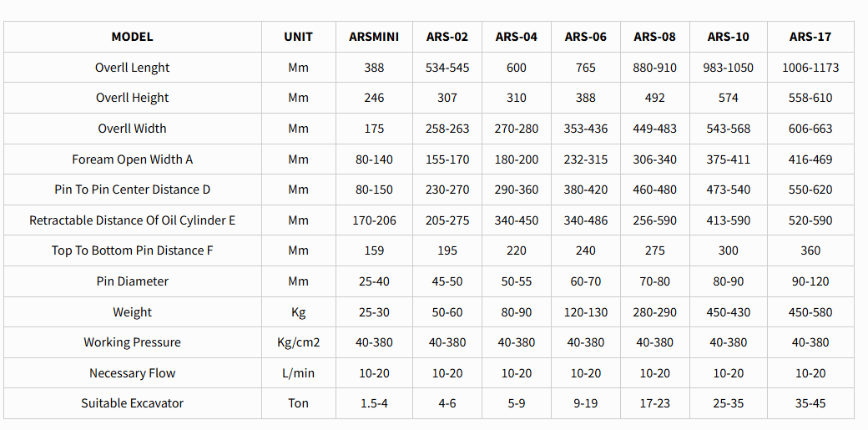The width and height of the screenshot is (868, 430).
Task: Click the Overll Lenght row label
Action: click(x=132, y=68)
